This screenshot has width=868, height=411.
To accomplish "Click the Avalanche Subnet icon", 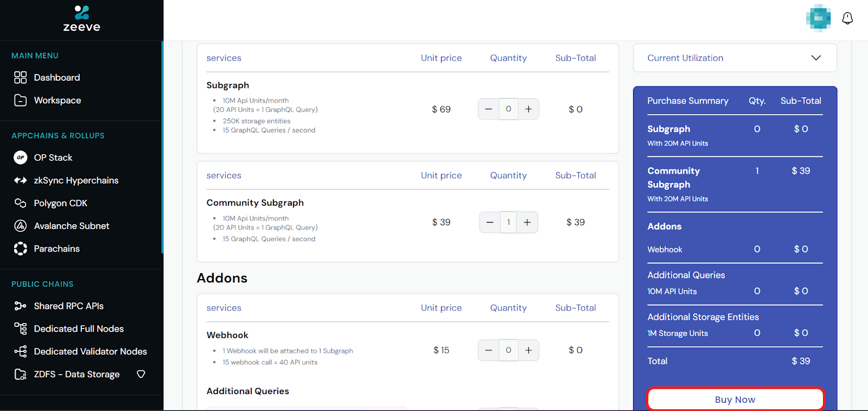I will click(x=21, y=226).
